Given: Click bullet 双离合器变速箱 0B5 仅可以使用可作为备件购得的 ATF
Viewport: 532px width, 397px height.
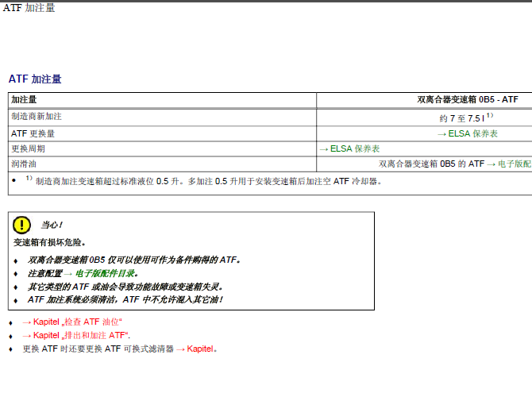Looking at the screenshot, I should 134,260.
